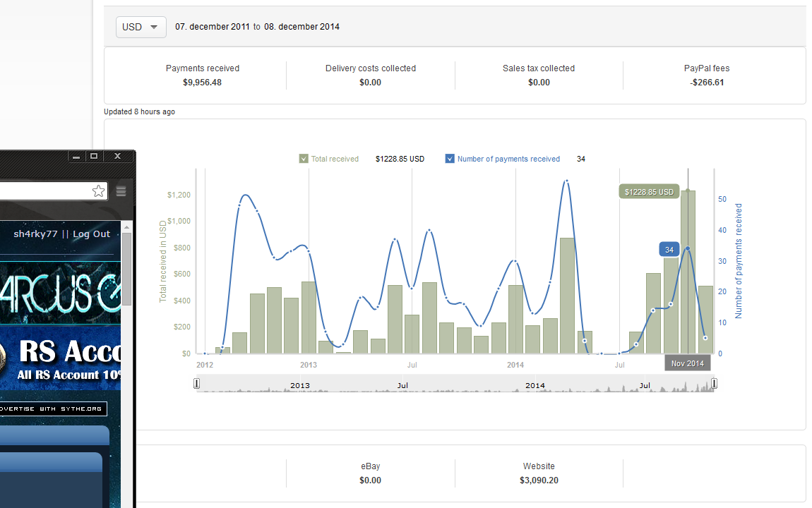Click the Updated 8 hours ago text

pyautogui.click(x=139, y=111)
